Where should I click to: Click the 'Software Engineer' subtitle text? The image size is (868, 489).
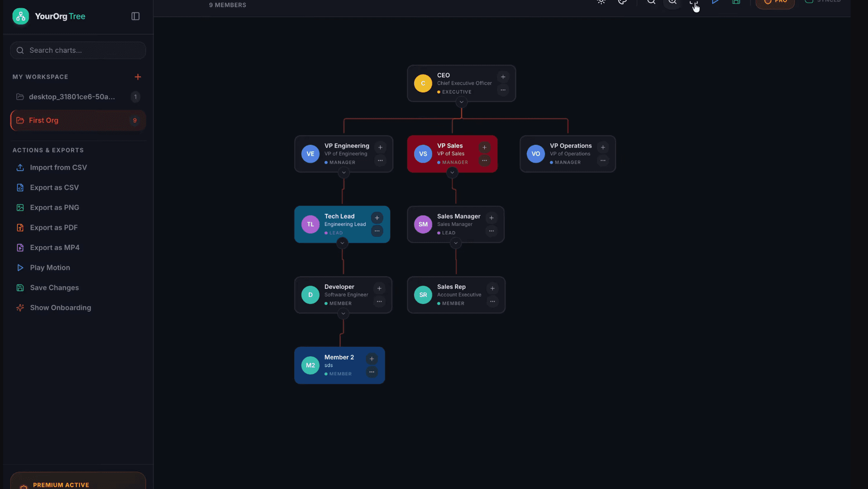346,295
